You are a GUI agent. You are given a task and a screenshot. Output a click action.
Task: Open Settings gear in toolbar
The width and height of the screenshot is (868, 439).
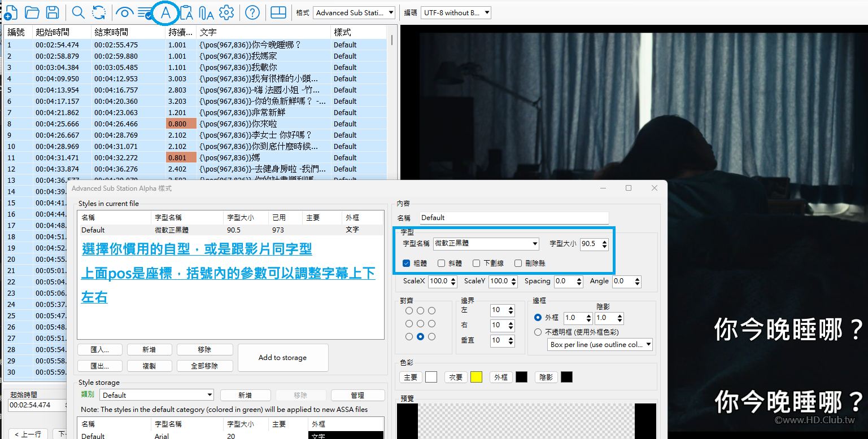click(x=226, y=12)
